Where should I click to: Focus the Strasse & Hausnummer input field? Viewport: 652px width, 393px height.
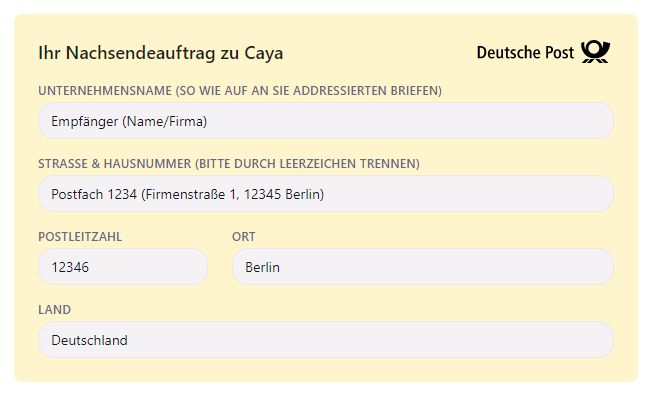click(x=326, y=194)
